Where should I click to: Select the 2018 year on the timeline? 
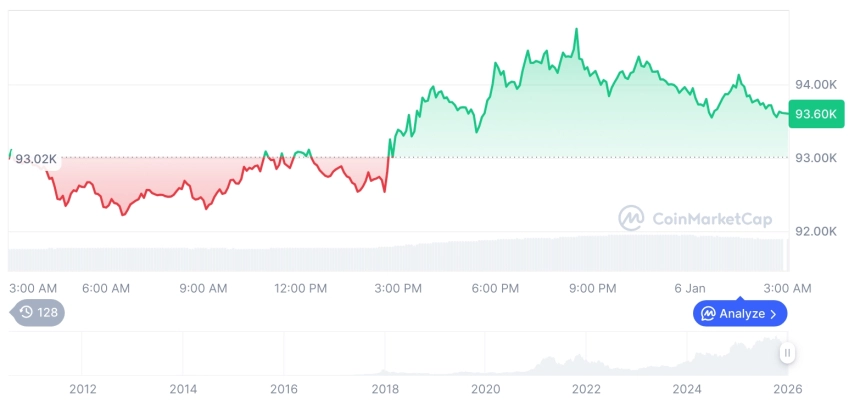coord(385,388)
